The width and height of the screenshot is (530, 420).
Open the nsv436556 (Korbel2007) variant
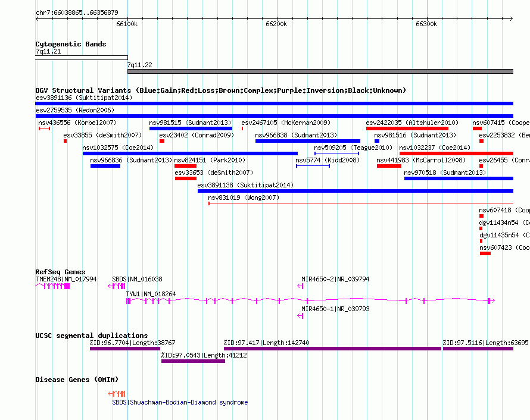click(77, 123)
